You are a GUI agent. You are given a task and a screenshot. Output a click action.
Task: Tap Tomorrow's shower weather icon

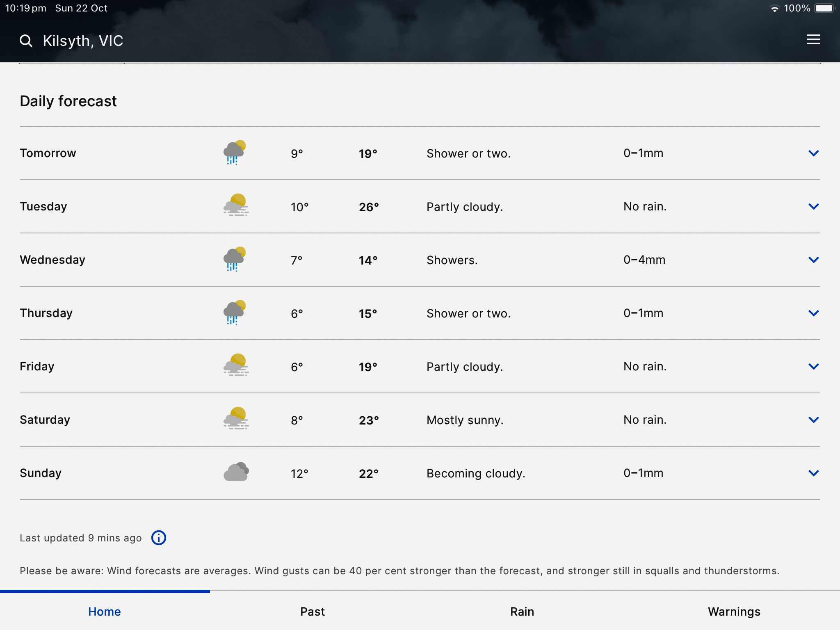click(235, 153)
